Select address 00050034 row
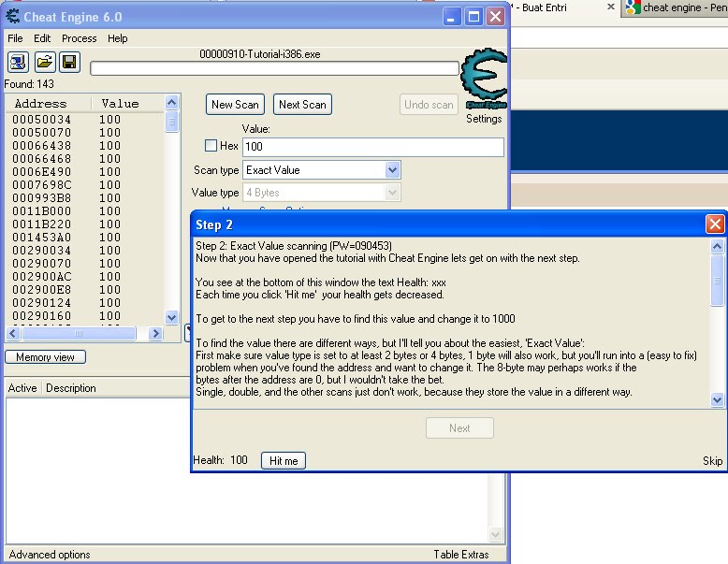This screenshot has width=728, height=564. pos(84,120)
